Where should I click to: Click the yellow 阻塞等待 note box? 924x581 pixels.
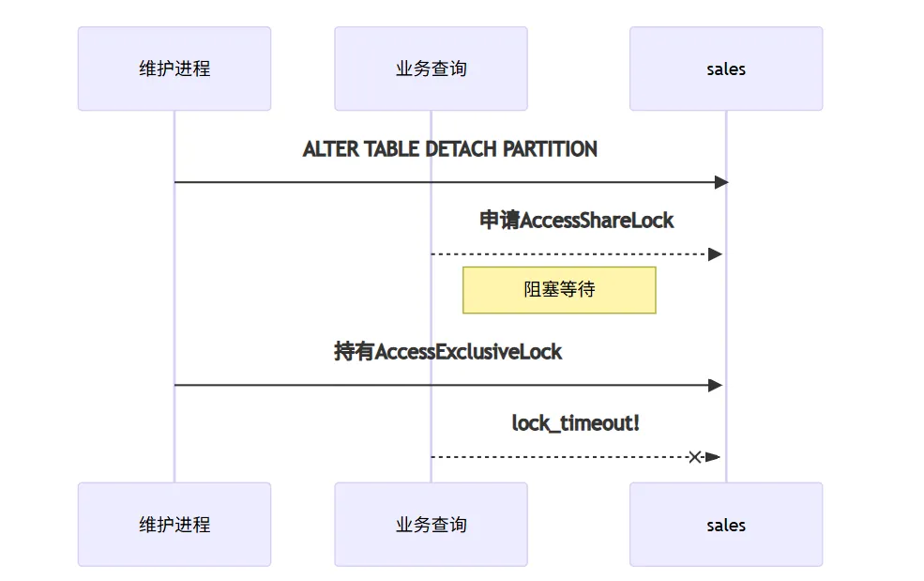click(559, 290)
